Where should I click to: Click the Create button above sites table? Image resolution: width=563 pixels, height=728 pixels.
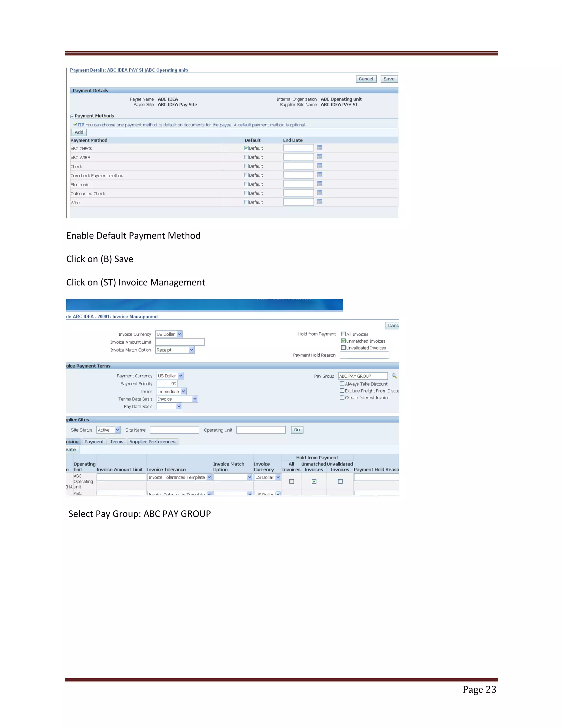click(72, 450)
